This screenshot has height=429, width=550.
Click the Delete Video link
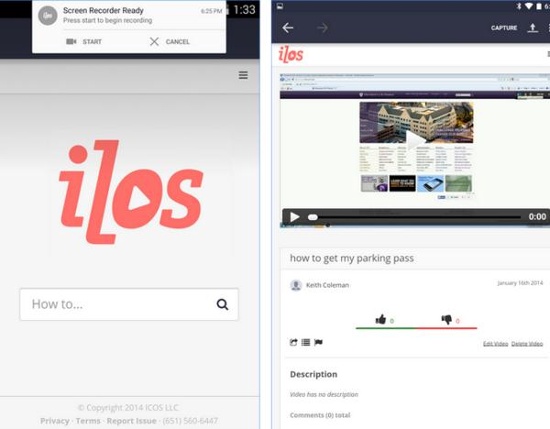[x=527, y=343]
